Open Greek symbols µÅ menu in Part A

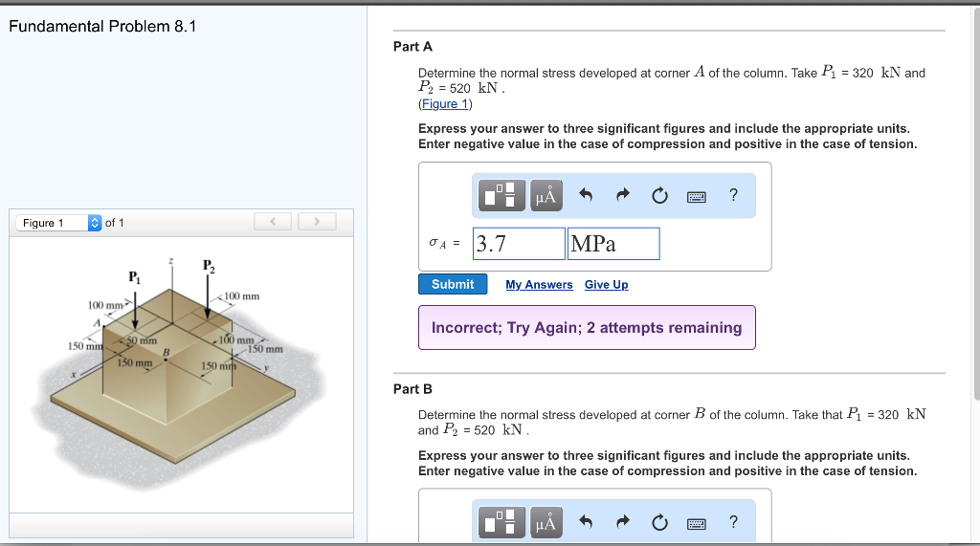(546, 195)
